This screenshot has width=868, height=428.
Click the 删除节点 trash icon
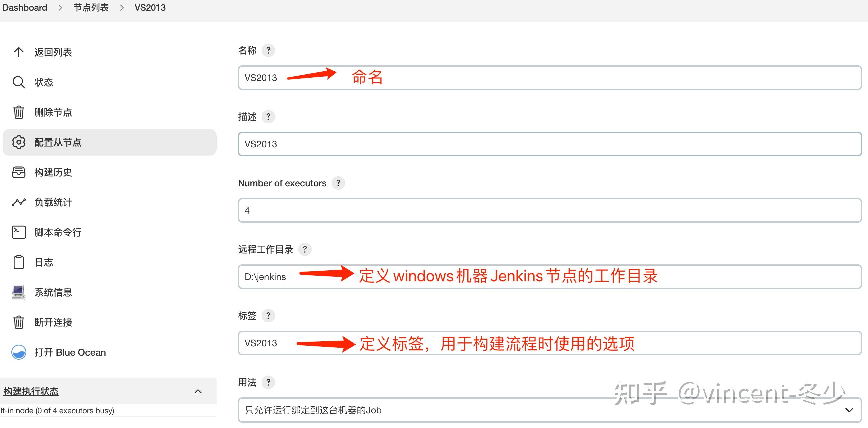click(x=19, y=112)
